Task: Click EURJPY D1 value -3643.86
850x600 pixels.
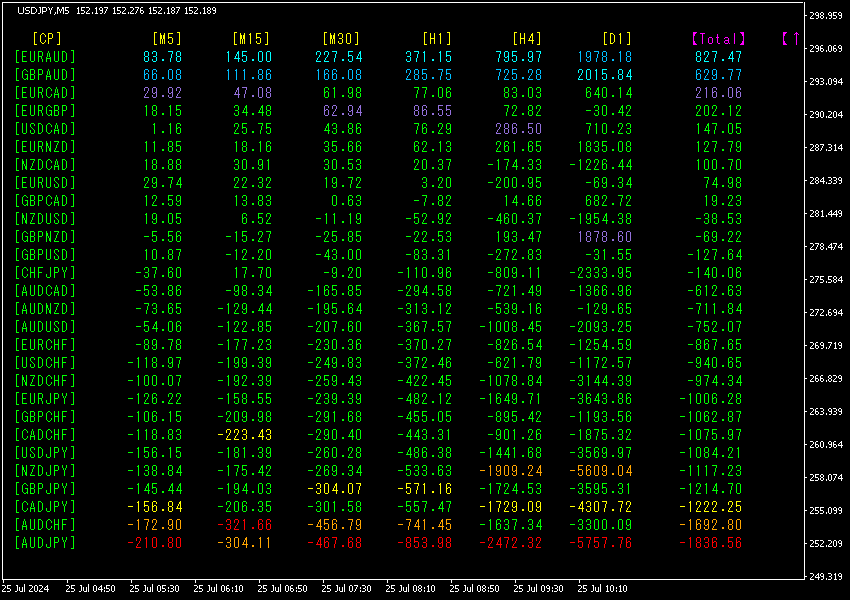Action: (x=601, y=399)
